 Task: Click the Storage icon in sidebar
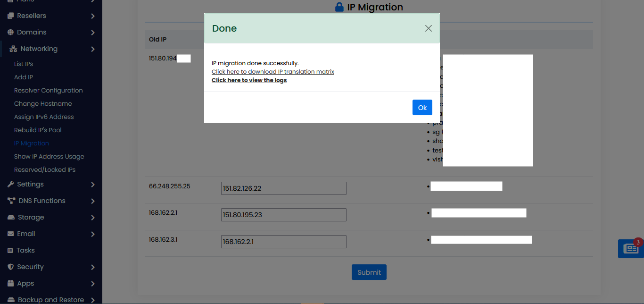point(11,217)
